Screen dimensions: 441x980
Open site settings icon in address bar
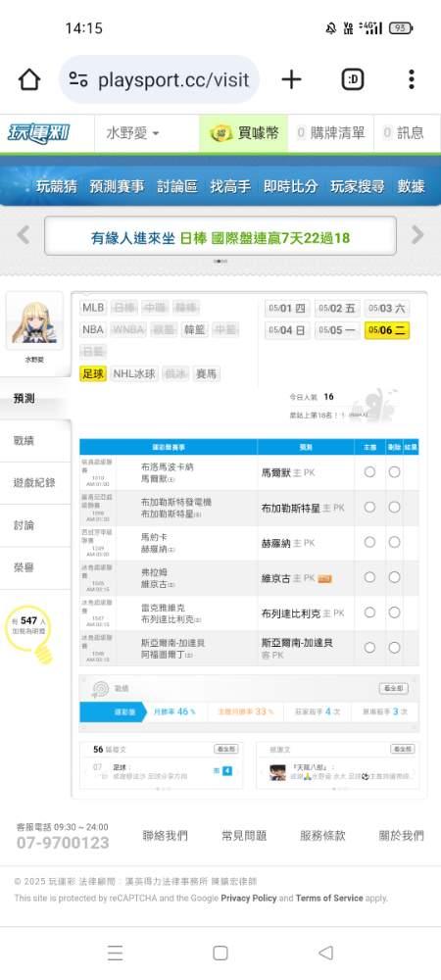[x=78, y=79]
